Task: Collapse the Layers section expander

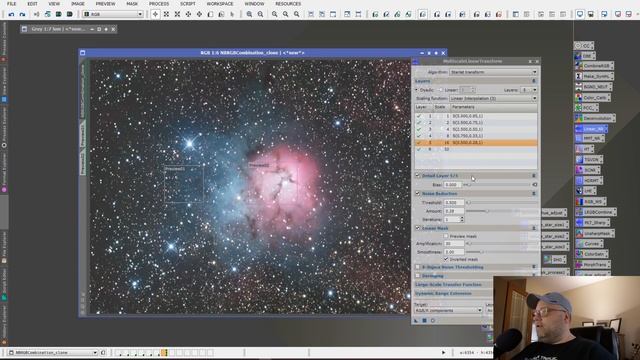Action: click(x=534, y=81)
